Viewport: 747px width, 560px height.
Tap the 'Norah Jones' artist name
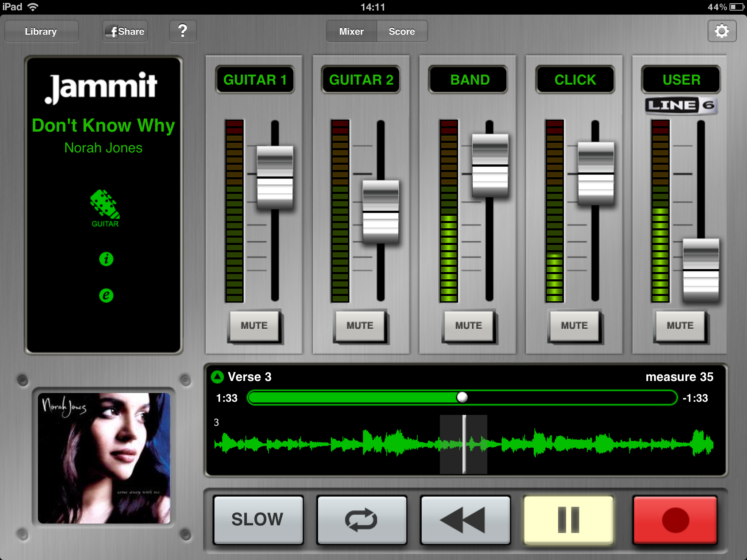click(104, 148)
